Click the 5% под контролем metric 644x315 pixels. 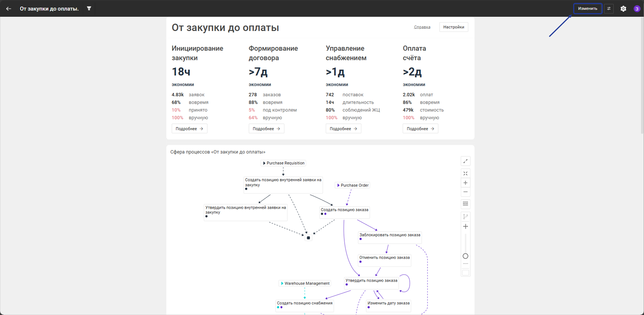point(273,110)
